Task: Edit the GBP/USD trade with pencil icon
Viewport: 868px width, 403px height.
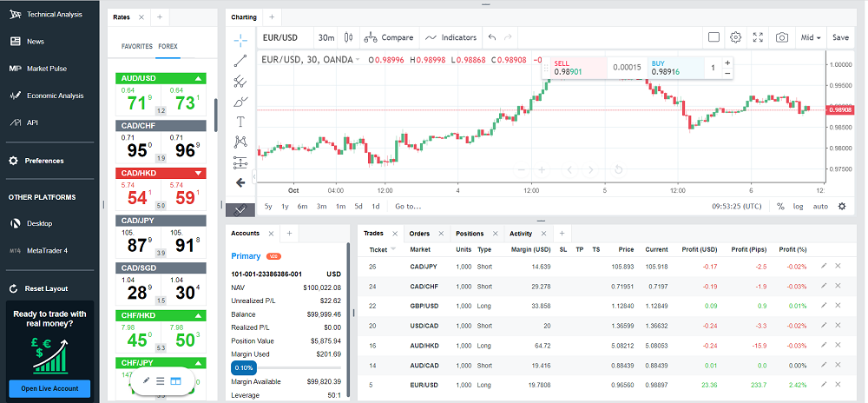Action: 824,306
